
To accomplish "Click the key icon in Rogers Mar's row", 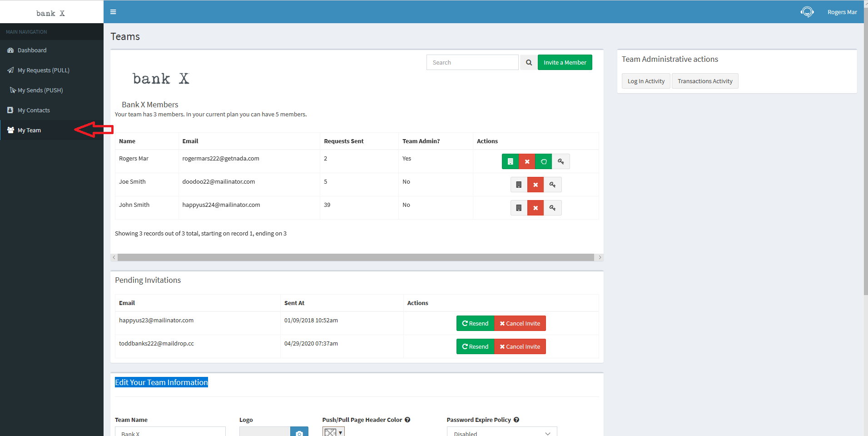I will (561, 161).
